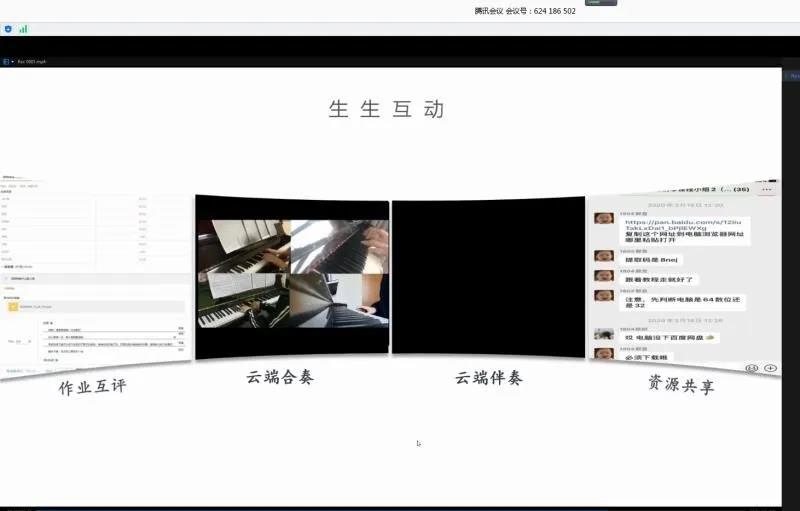This screenshot has height=511, width=800.
Task: Click the small dark tab at top center
Action: (x=600, y=3)
